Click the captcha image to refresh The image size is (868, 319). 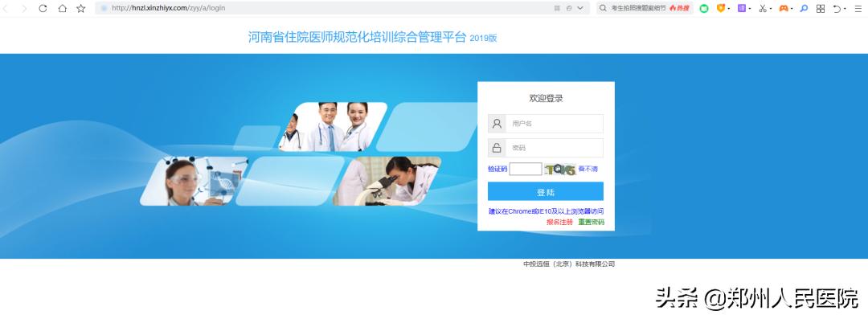pyautogui.click(x=559, y=170)
